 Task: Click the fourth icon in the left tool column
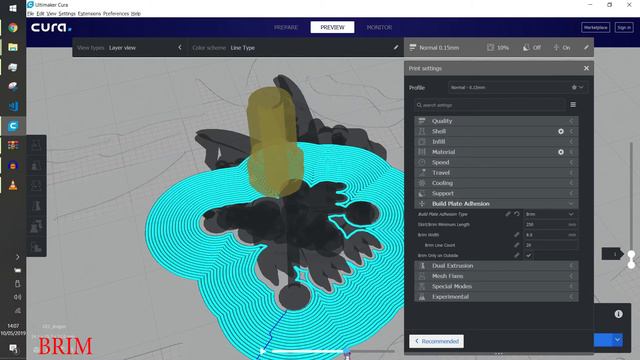point(36,206)
